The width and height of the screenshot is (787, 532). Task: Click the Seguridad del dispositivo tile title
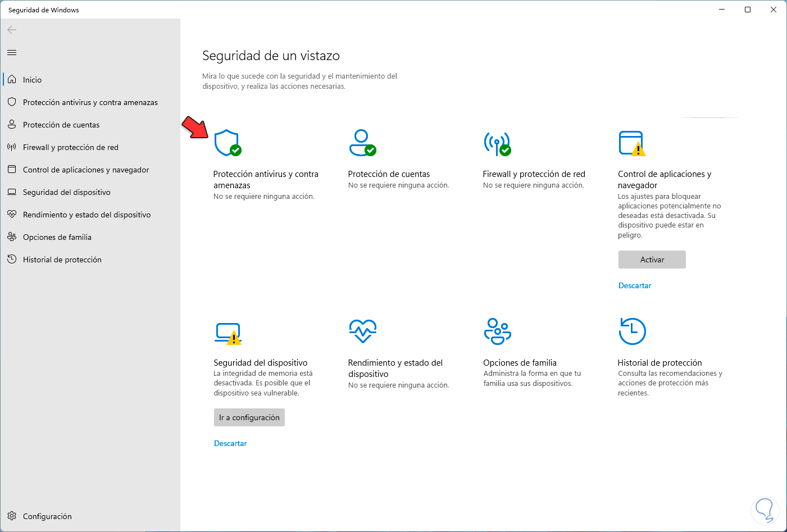261,363
